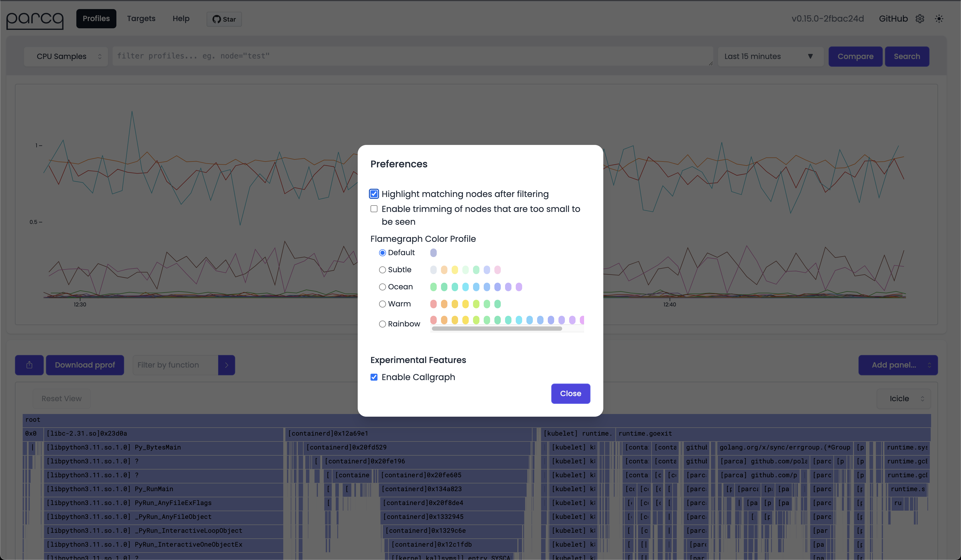Click first pink swatch in Warm row

433,304
